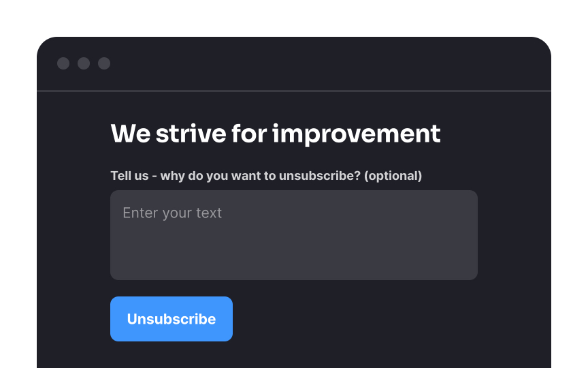Image resolution: width=588 pixels, height=368 pixels.
Task: Click the '(optional)' text in the label
Action: pos(393,176)
